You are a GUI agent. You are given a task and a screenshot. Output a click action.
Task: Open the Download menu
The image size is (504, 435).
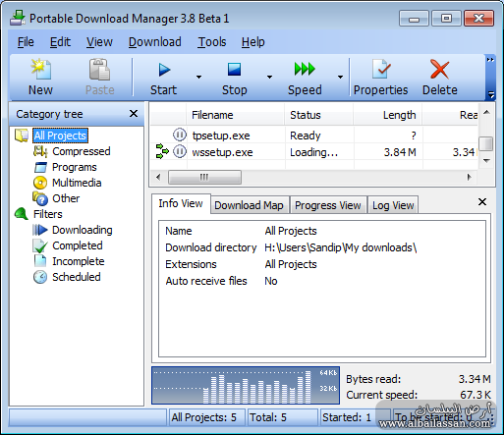[155, 42]
